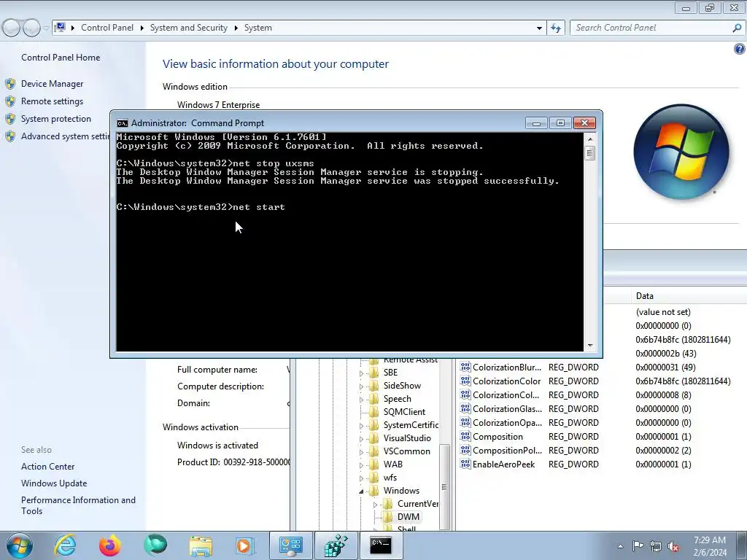Launch Internet Explorer from taskbar

click(65, 545)
